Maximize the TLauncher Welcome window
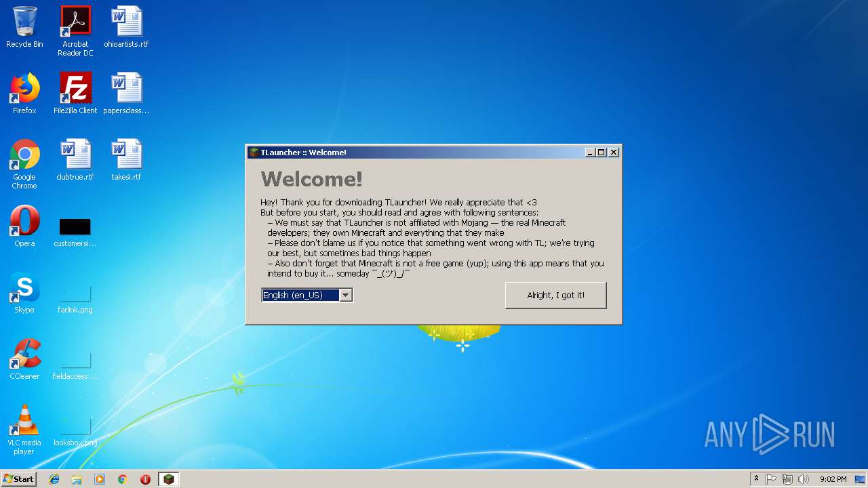The height and width of the screenshot is (488, 868). [601, 152]
